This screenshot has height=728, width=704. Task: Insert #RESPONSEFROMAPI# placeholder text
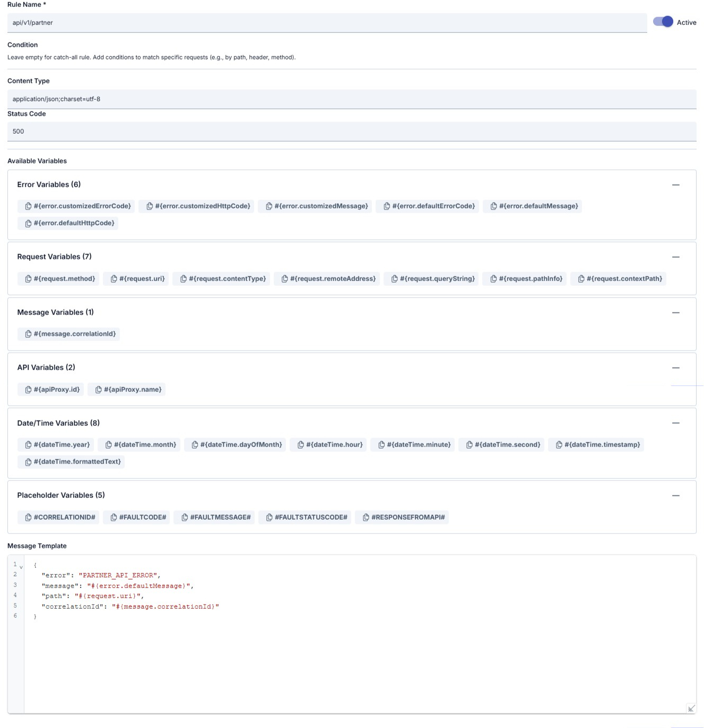coord(408,518)
